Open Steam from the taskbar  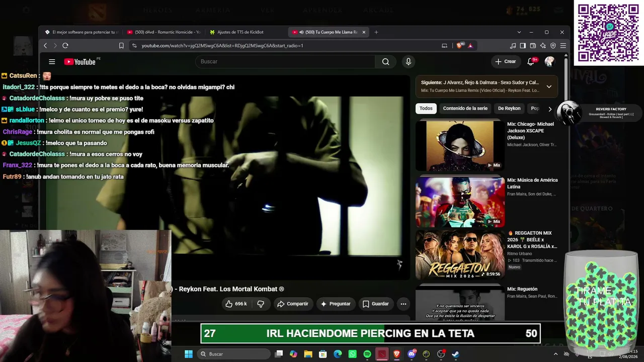(x=456, y=354)
